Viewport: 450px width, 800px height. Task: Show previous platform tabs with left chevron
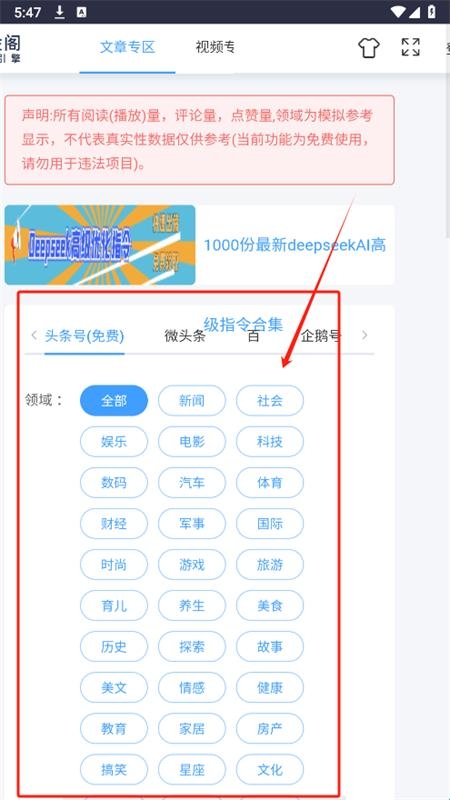click(34, 335)
